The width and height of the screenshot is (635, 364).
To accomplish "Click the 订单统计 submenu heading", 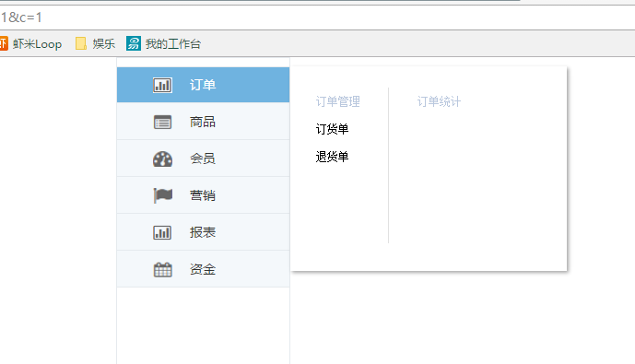I will (439, 101).
